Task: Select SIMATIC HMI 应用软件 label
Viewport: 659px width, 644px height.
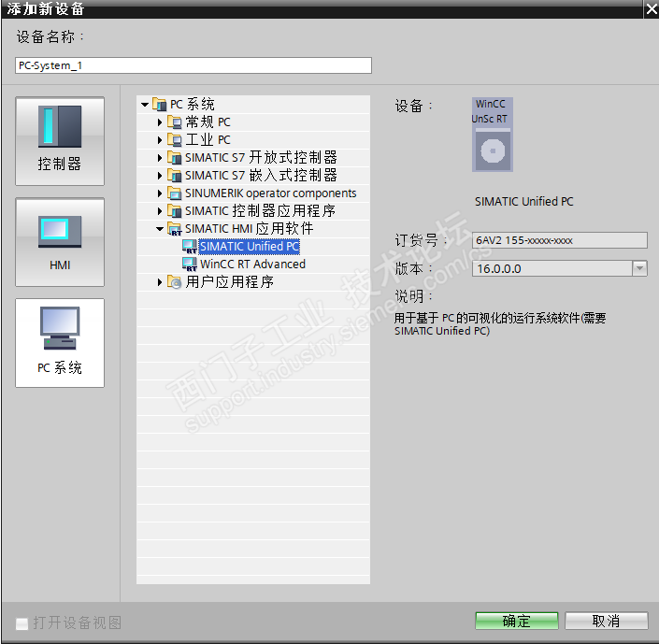Action: pos(250,229)
